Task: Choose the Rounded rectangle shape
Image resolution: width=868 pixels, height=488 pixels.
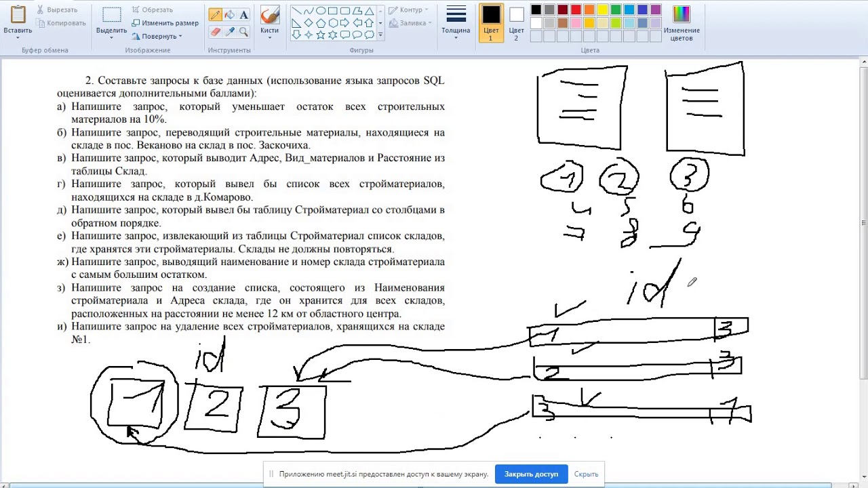Action: point(345,10)
